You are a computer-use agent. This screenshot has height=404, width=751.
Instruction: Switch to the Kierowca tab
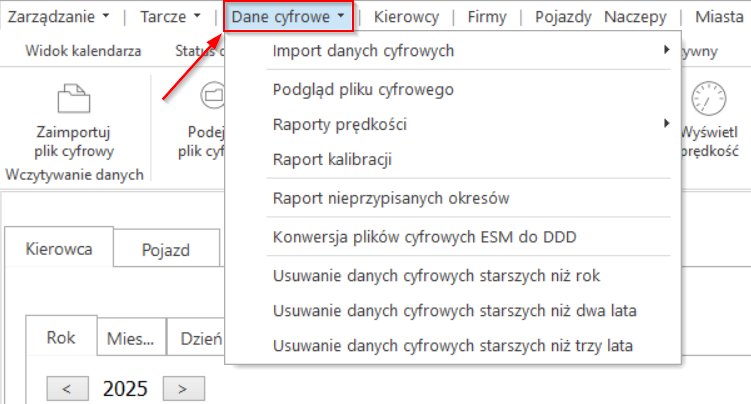(59, 249)
